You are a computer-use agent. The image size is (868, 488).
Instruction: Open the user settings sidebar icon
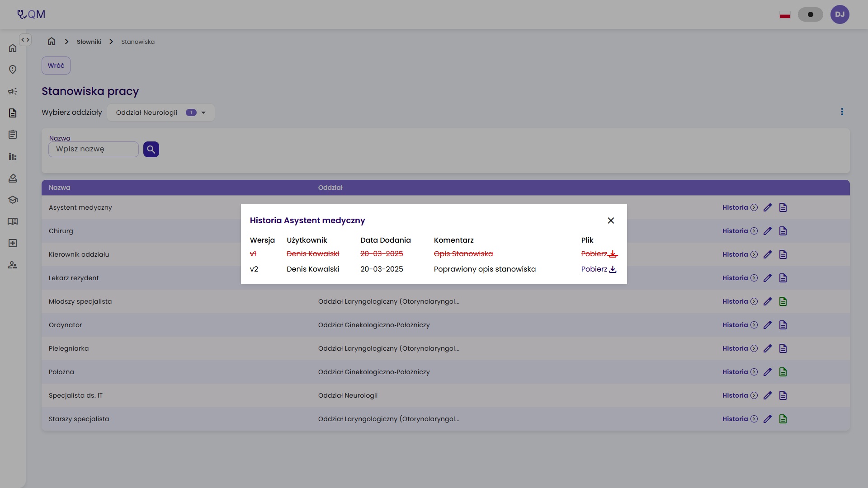[13, 265]
